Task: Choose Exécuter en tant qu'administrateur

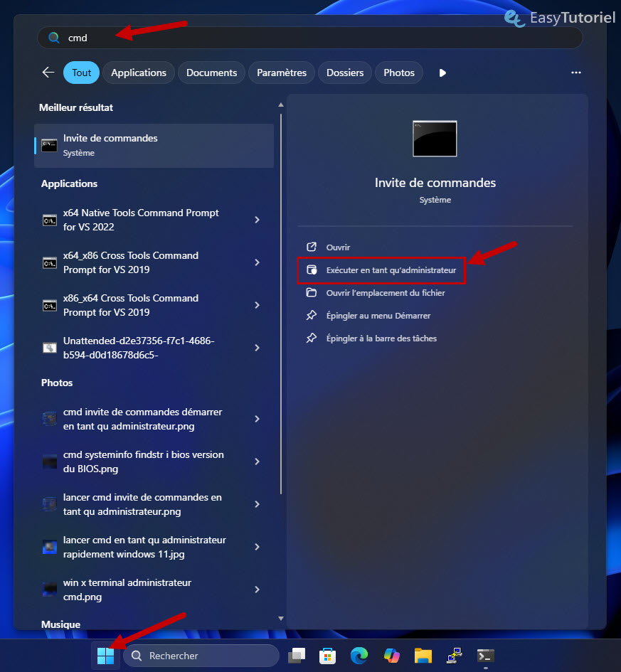Action: pyautogui.click(x=391, y=270)
